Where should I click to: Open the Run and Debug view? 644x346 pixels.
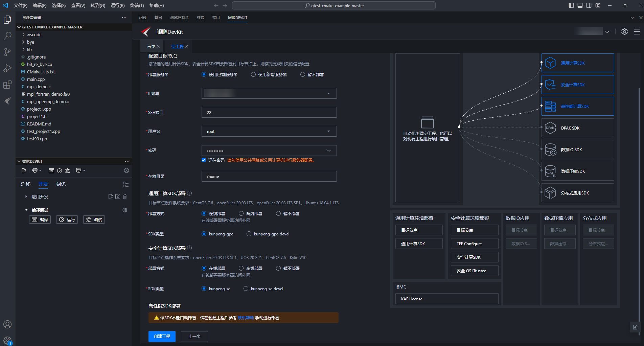[x=7, y=68]
